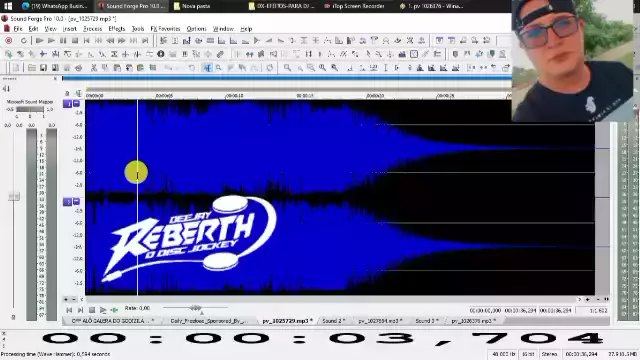Click the Play button below the waveform
Image resolution: width=640 pixels, height=360 pixels.
(103, 310)
